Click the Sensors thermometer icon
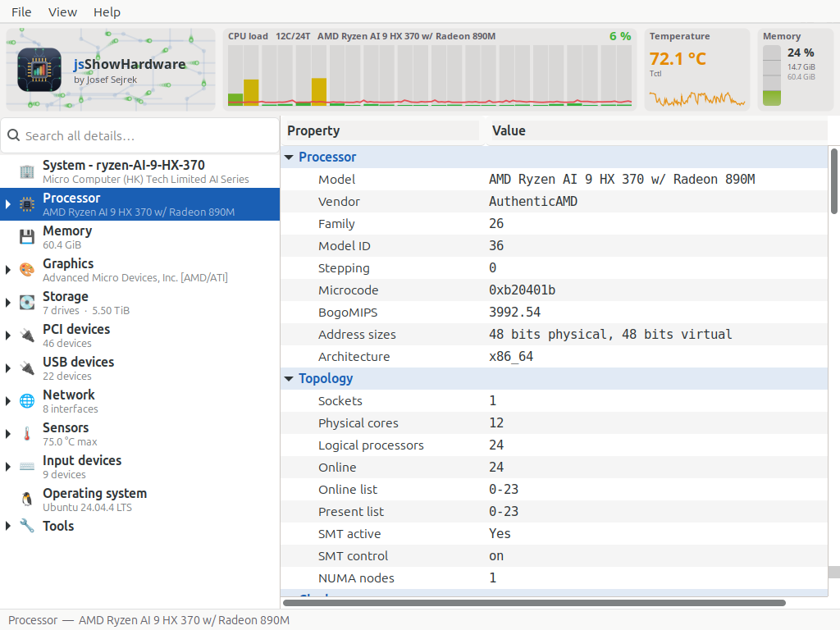Screen dimensions: 840x630 [27, 433]
